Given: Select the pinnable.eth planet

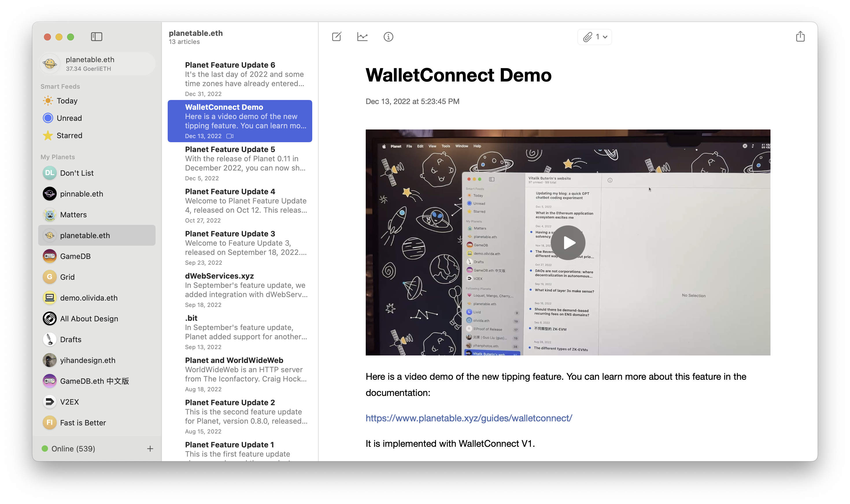Looking at the screenshot, I should tap(97, 194).
